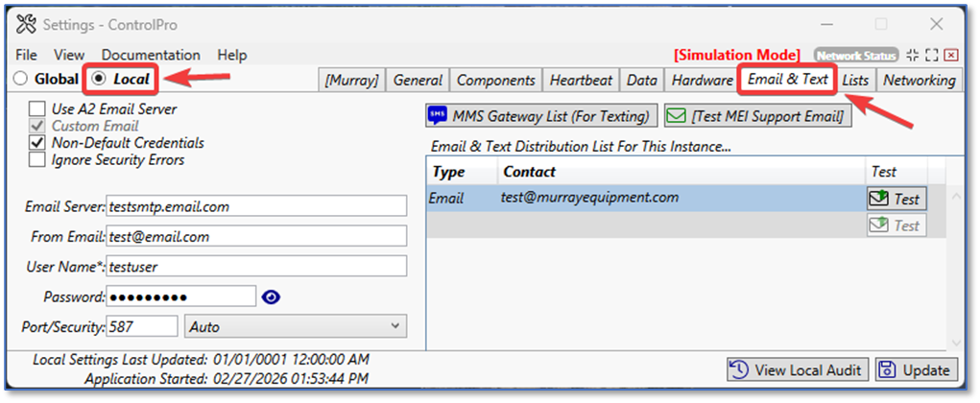This screenshot has width=980, height=403.
Task: Switch to the Networking tab
Action: [x=920, y=81]
